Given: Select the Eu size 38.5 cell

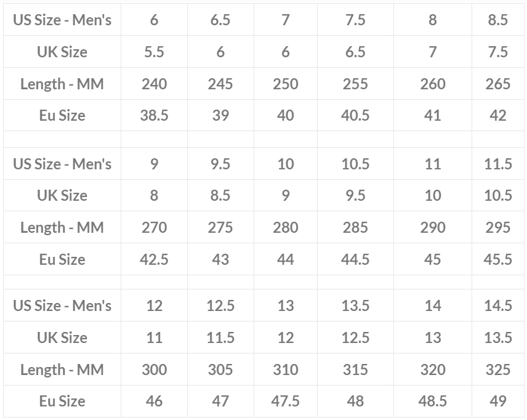Looking at the screenshot, I should coord(154,116).
